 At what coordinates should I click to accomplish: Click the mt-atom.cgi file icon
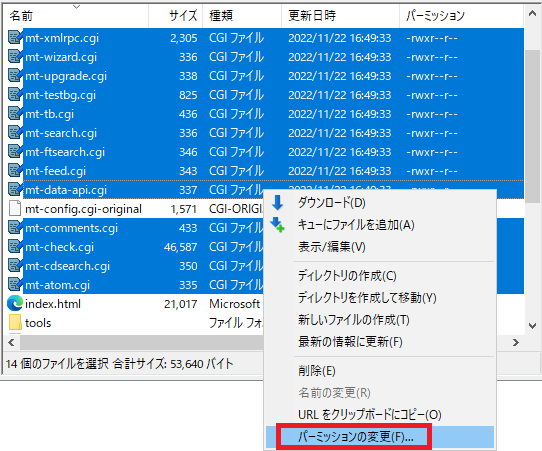(x=15, y=284)
